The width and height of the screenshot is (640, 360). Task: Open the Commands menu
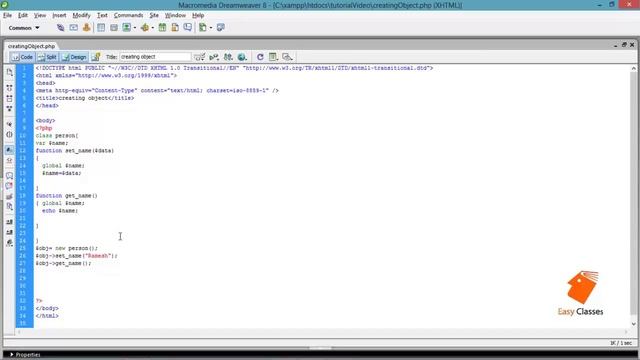tap(128, 16)
